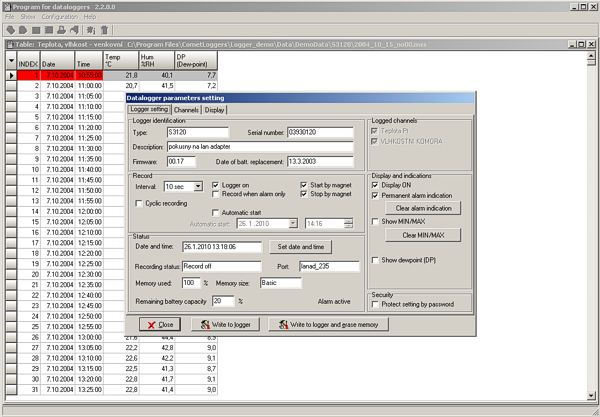The image size is (600, 417).
Task: Open the Interval dropdown showing 10 sec
Action: (198, 186)
